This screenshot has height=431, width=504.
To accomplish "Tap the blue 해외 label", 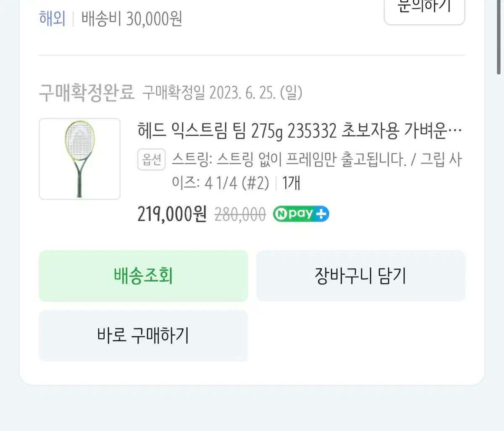I will [52, 19].
